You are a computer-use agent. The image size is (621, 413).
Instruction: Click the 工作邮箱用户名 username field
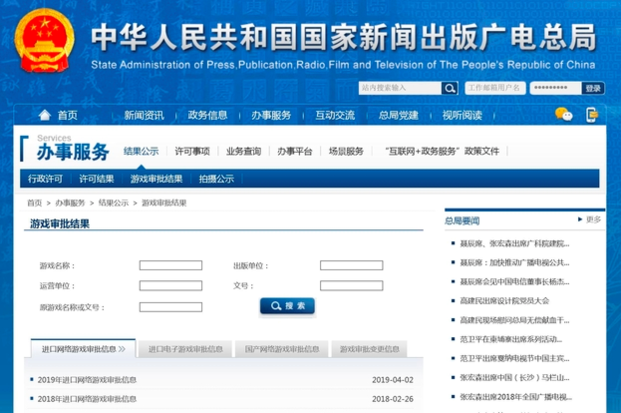495,88
